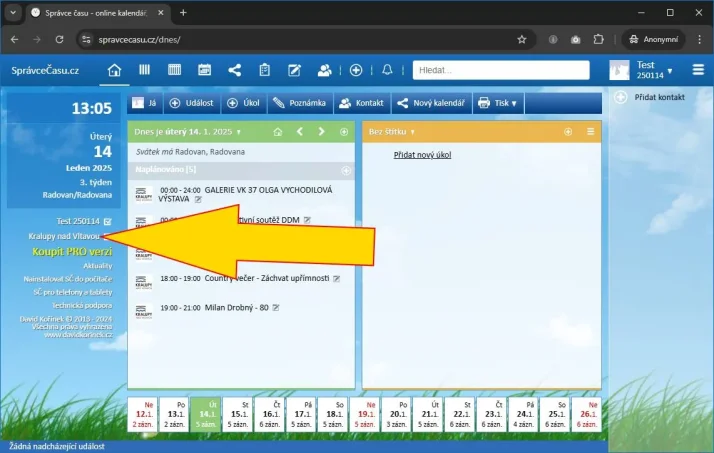Open the list menu icon in Bez štítku panel
Image resolution: width=714 pixels, height=453 pixels.
tap(590, 131)
